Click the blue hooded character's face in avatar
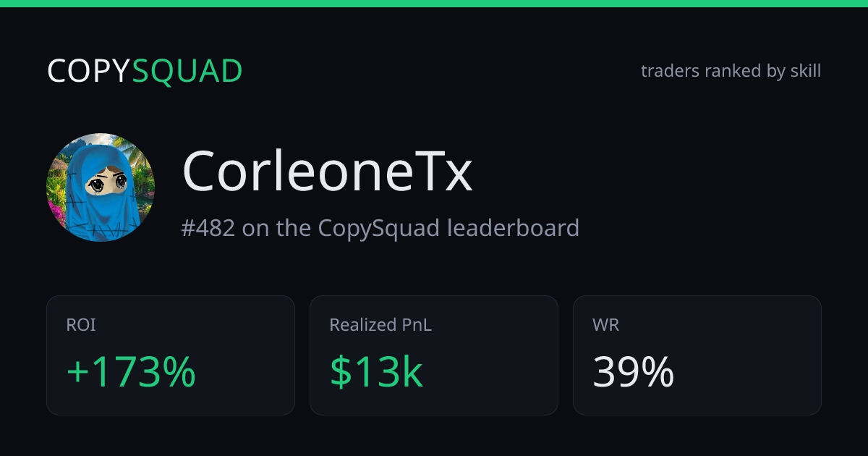The height and width of the screenshot is (456, 868). pos(107,183)
